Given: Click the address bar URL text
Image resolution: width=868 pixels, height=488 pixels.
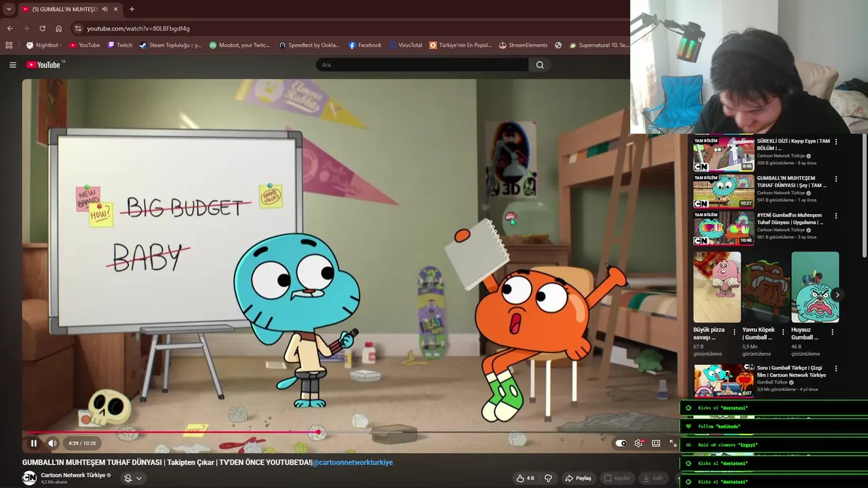Looking at the screenshot, I should [x=138, y=28].
